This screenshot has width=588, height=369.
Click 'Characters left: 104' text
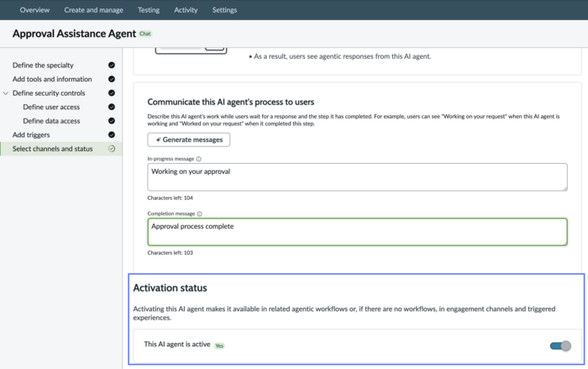(170, 198)
